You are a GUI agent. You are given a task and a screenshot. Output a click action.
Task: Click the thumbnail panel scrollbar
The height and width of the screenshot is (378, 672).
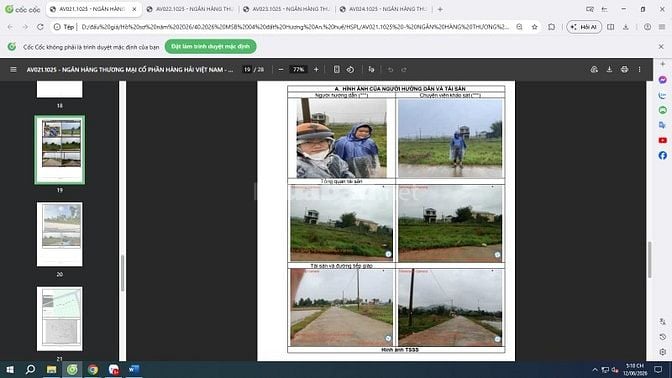[123, 273]
